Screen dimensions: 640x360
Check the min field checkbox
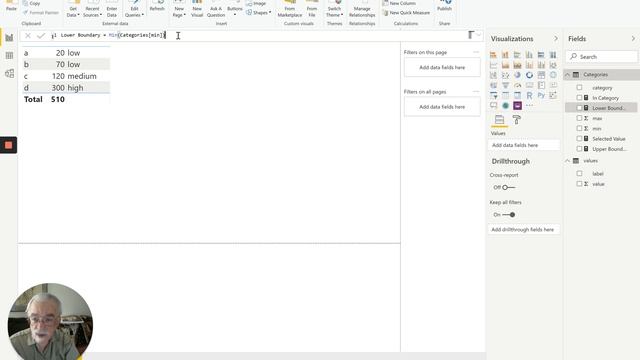click(579, 128)
